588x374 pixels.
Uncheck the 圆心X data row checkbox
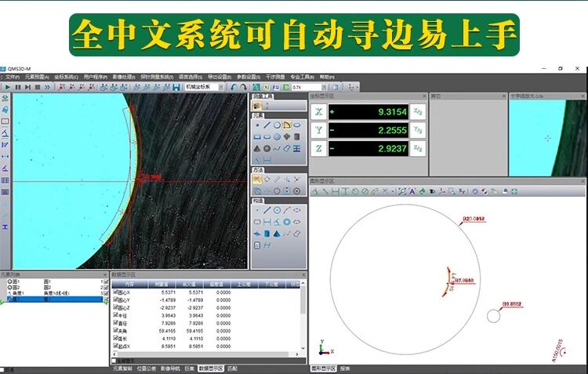click(x=115, y=292)
